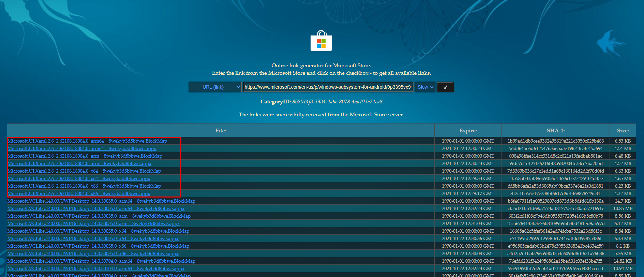Viewport: 644px width, 277px height.
Task: Open VCLibs UWPDesktop 14.0.30704.0 arm64 BlockMap link
Action: click(x=102, y=261)
